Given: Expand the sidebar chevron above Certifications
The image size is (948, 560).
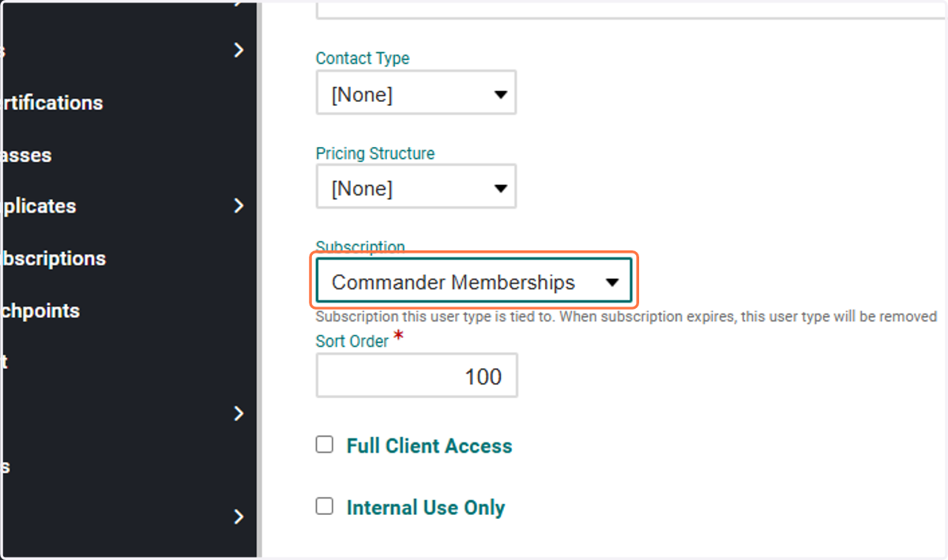Looking at the screenshot, I should (x=239, y=51).
